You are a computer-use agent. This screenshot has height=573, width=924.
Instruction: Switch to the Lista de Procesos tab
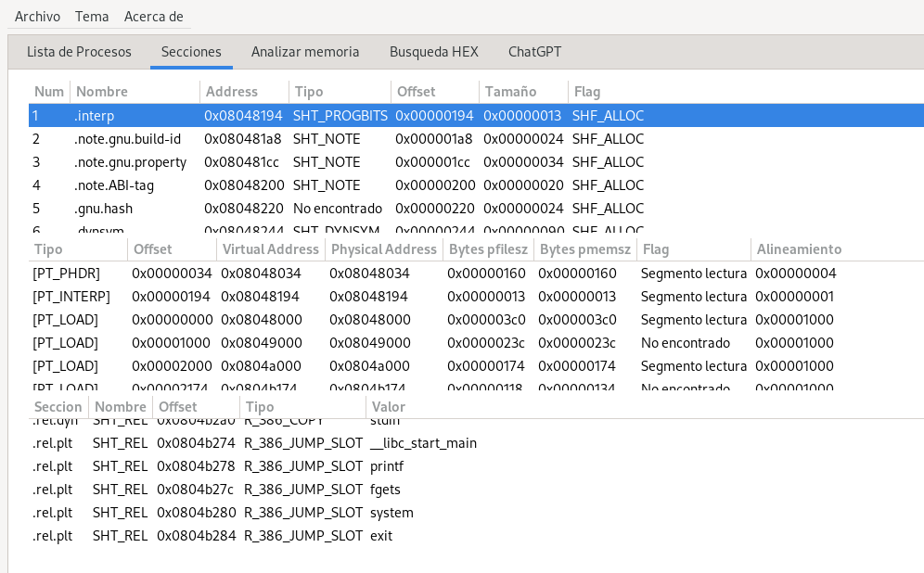point(79,52)
